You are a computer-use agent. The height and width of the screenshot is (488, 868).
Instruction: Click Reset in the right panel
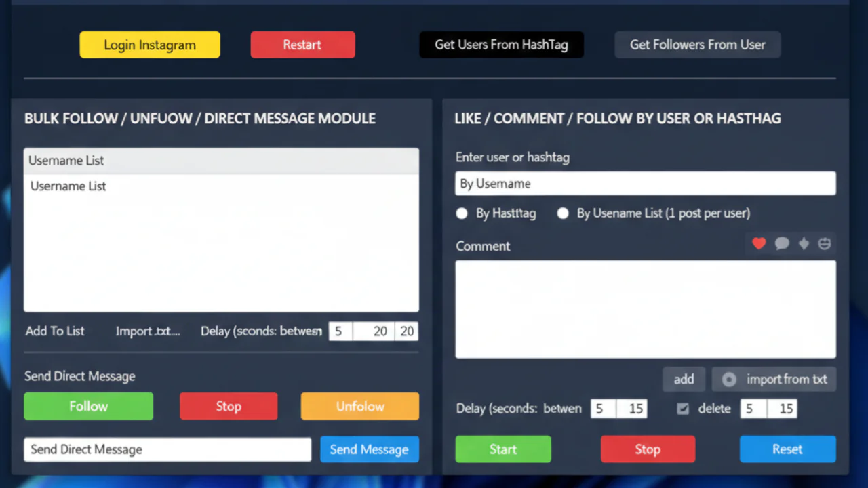pos(787,449)
